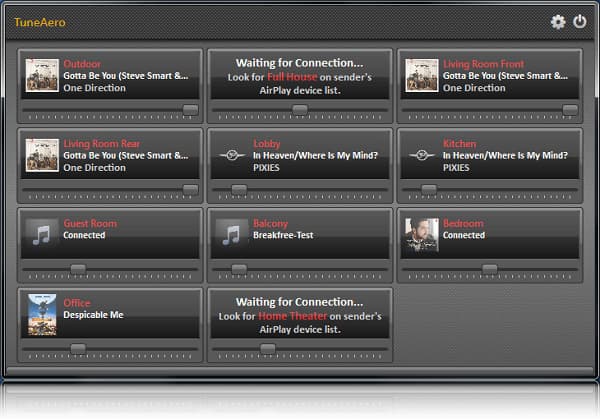The width and height of the screenshot is (600, 419).
Task: Click the Lobby volume slider handle
Action: click(239, 189)
